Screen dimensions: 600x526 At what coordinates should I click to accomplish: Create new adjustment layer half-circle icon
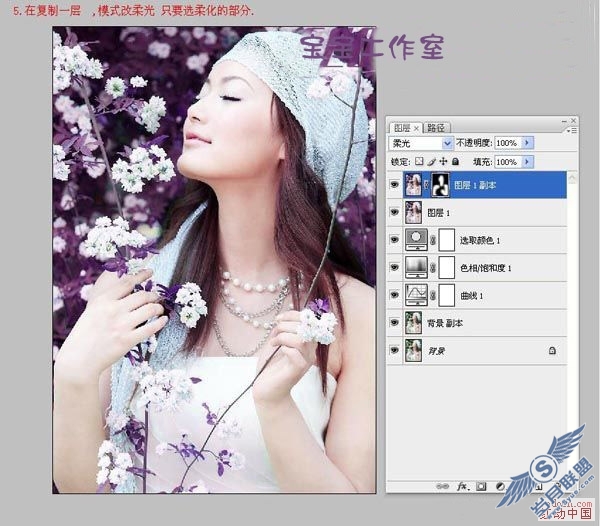click(x=500, y=486)
